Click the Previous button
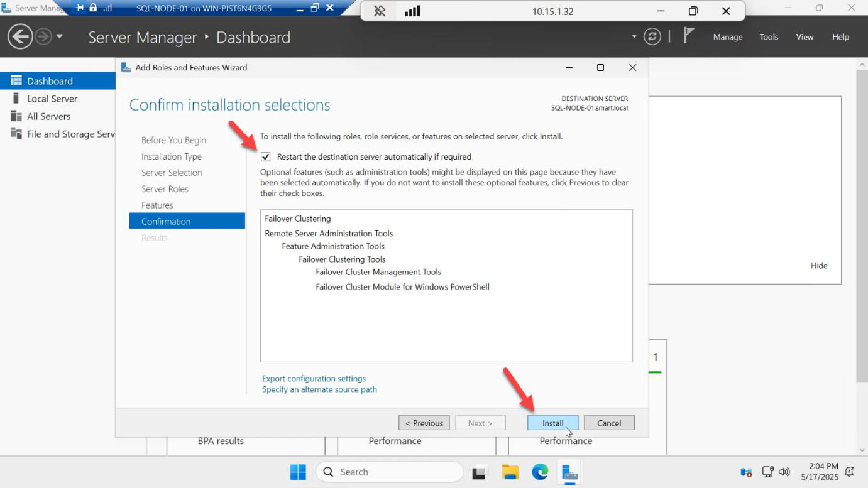Screen dimensions: 868x488 click(x=424, y=423)
